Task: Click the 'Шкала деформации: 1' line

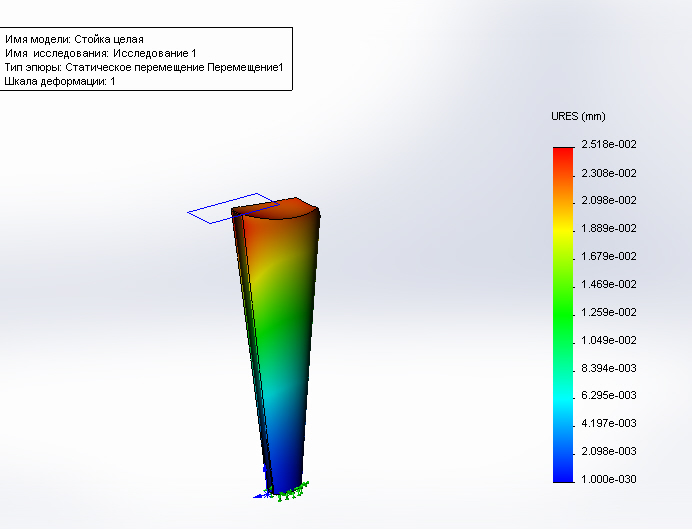Action: [x=60, y=82]
